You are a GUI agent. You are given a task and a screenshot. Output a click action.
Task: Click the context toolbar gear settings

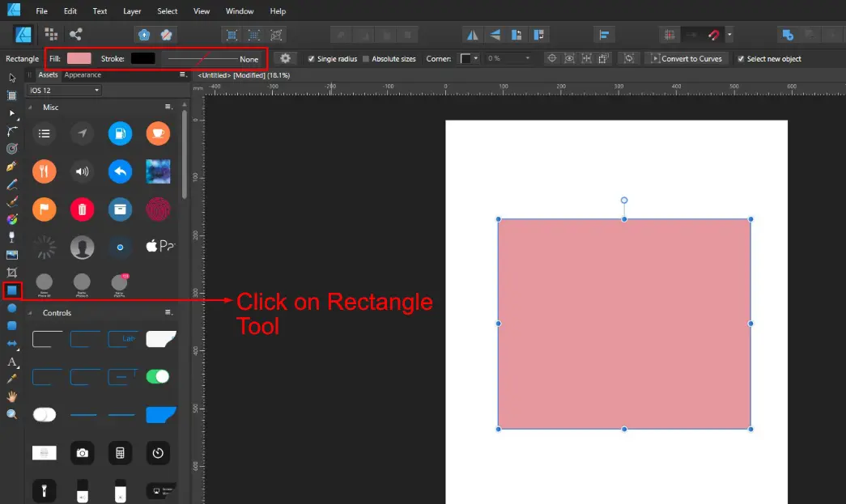286,58
